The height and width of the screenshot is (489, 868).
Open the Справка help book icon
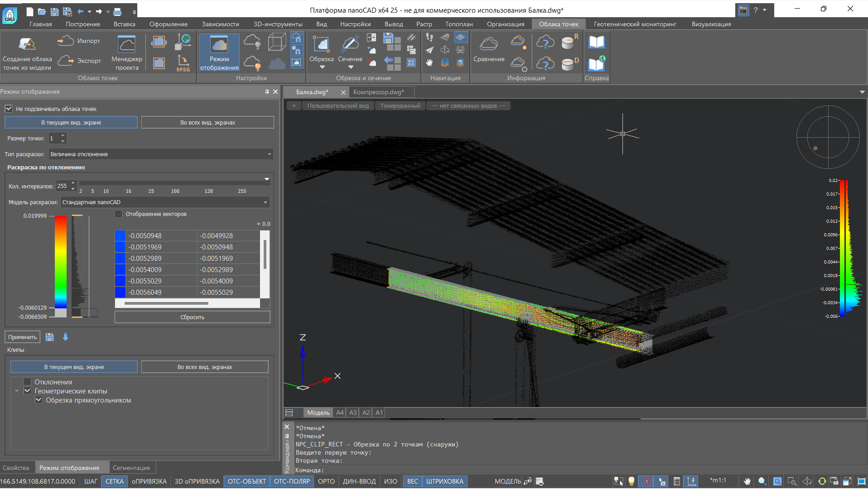point(596,43)
